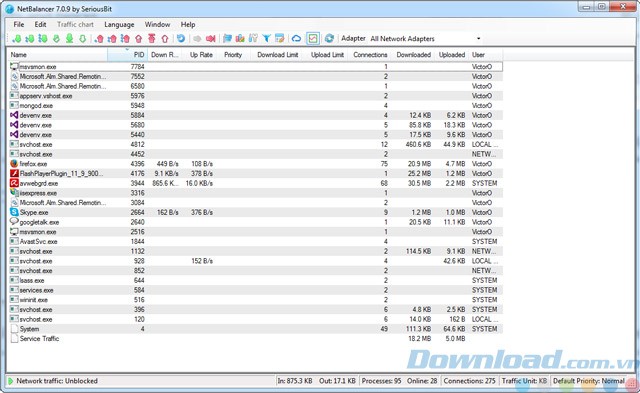Click the Default Priority: Normal status entry
Screen dimensions: 640x393
pos(589,381)
